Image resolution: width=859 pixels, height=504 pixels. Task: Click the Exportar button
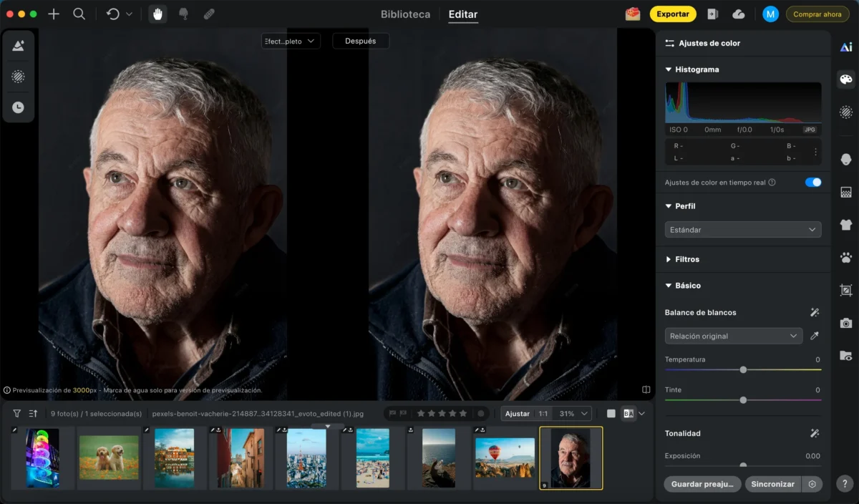tap(673, 14)
